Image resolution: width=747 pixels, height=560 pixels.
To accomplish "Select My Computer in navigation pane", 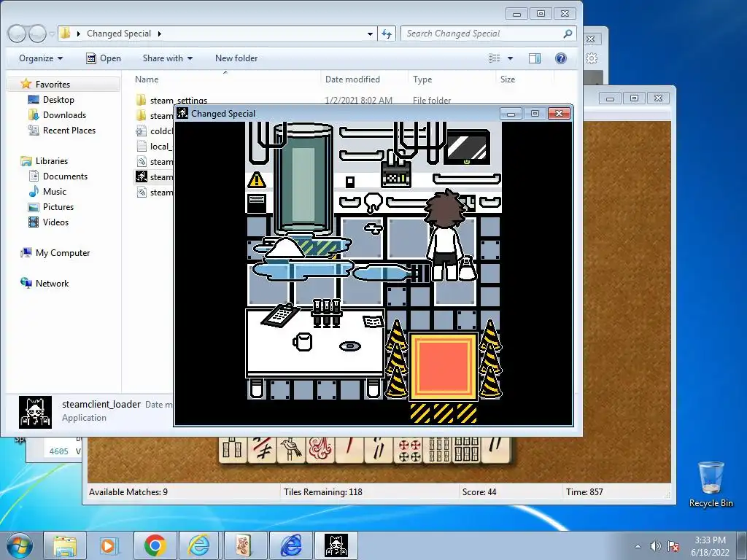I will pos(63,253).
